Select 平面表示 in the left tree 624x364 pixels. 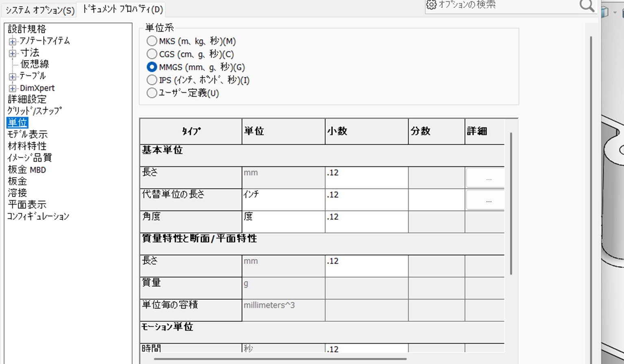click(x=27, y=204)
